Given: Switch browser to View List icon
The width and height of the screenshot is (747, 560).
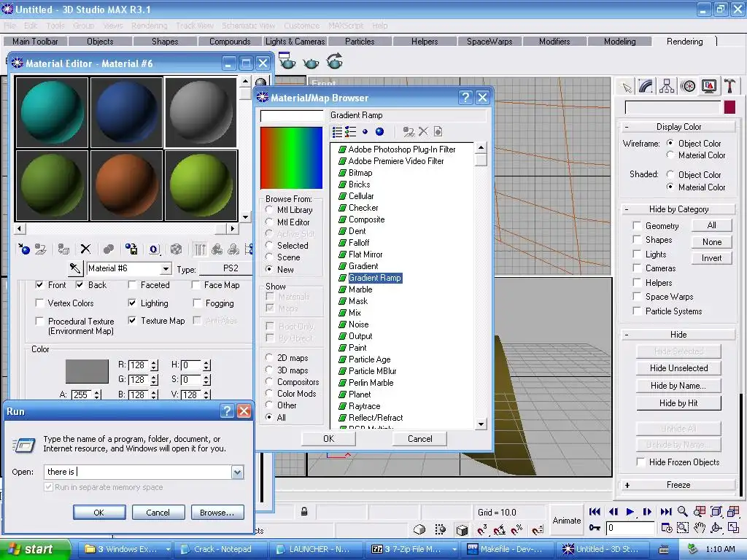Looking at the screenshot, I should (x=337, y=132).
